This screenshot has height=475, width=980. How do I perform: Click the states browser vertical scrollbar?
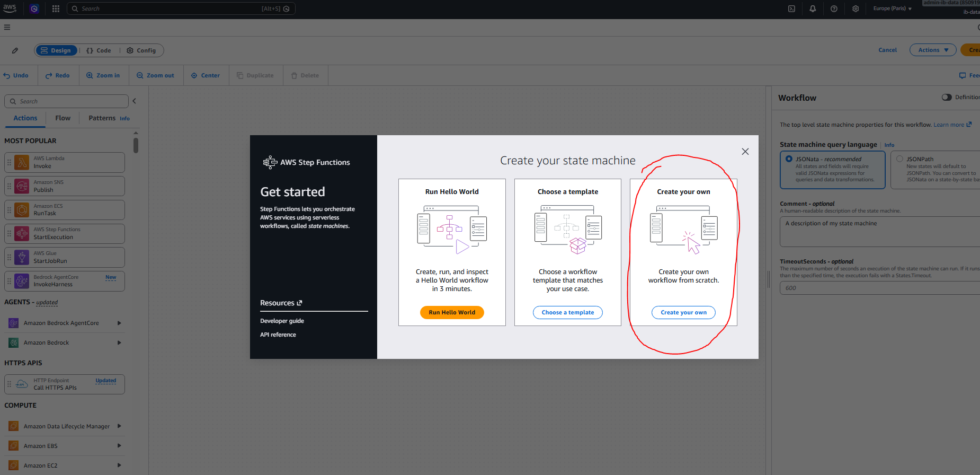(136, 145)
